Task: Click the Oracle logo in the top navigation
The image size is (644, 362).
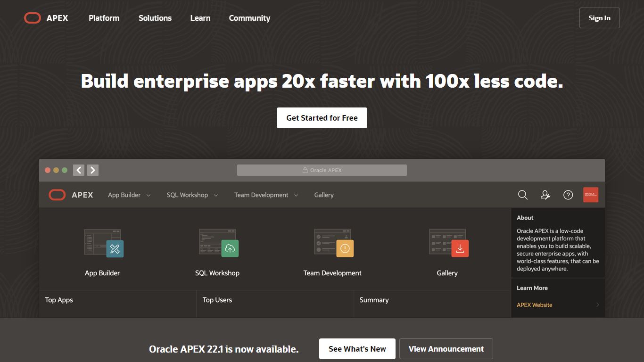Action: 33,18
